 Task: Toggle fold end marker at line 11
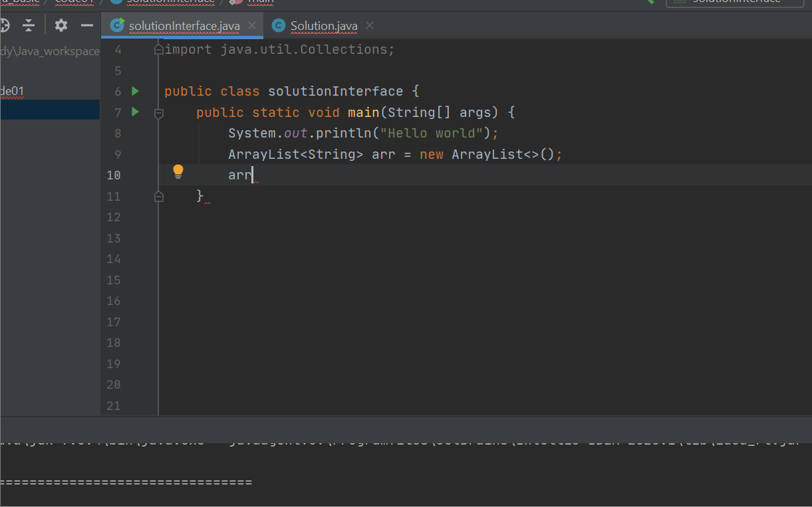pos(158,197)
